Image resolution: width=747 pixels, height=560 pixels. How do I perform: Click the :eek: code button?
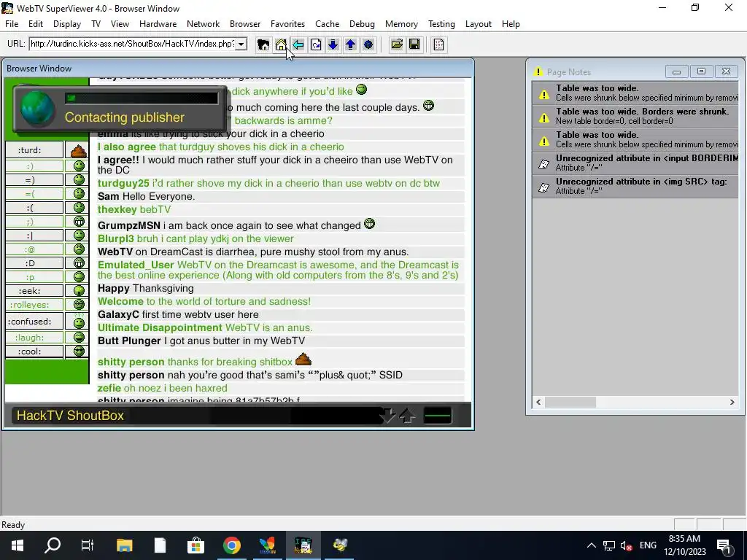click(x=34, y=290)
